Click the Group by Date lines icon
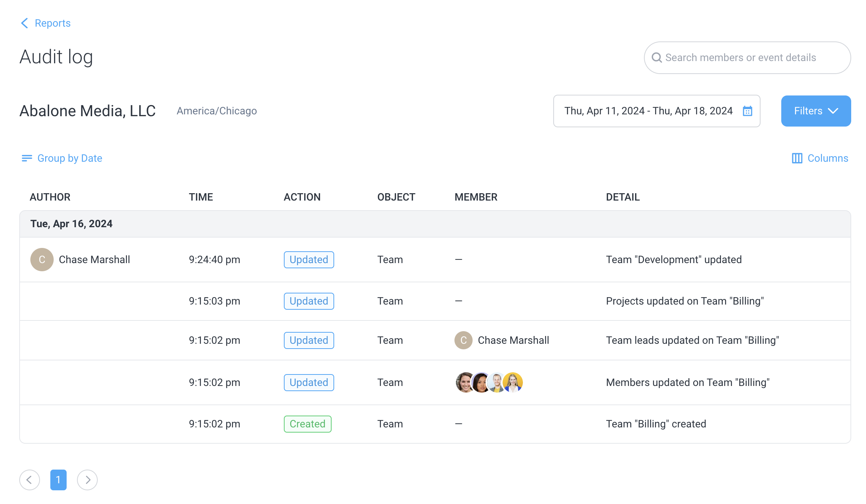Screen dimensions: 866x504 point(27,158)
